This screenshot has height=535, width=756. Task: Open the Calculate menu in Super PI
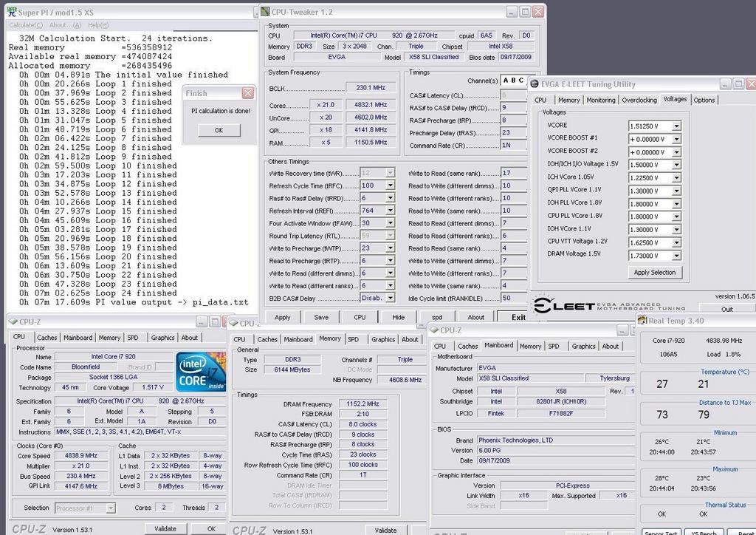coord(26,25)
